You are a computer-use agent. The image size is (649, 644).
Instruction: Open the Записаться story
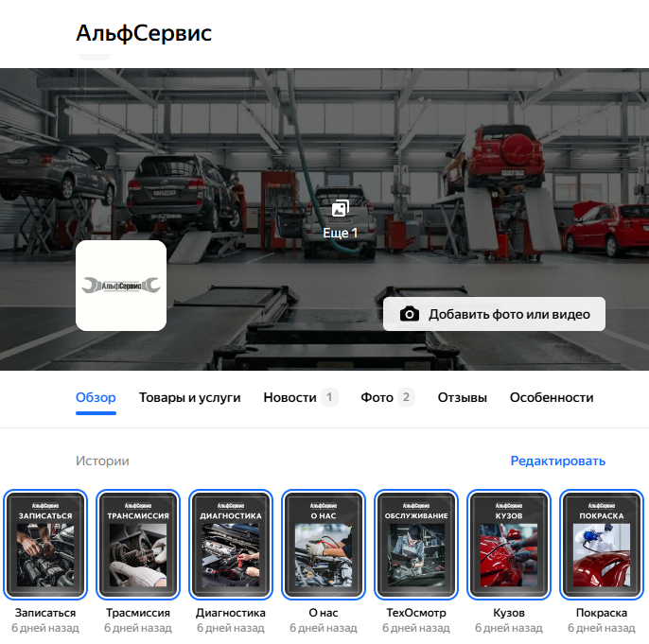[x=45, y=545]
